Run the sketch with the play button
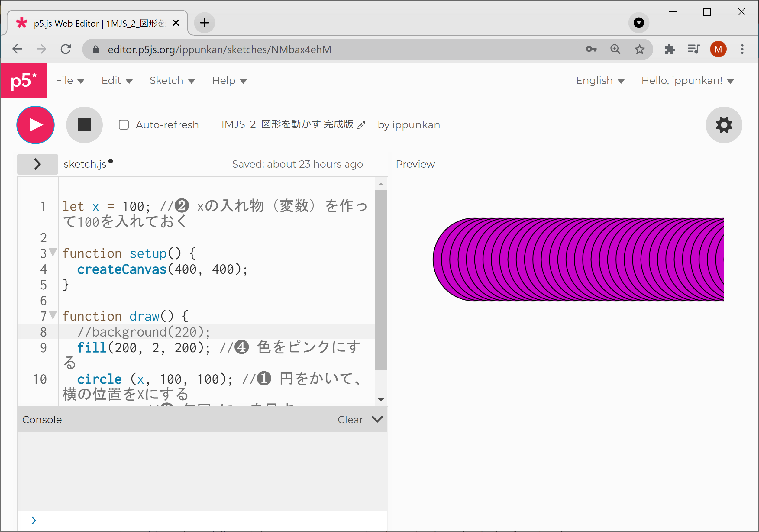This screenshot has height=532, width=759. pos(35,125)
